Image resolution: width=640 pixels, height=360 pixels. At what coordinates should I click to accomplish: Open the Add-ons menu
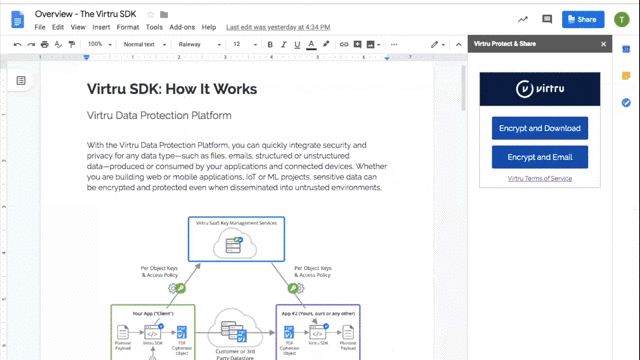[182, 27]
